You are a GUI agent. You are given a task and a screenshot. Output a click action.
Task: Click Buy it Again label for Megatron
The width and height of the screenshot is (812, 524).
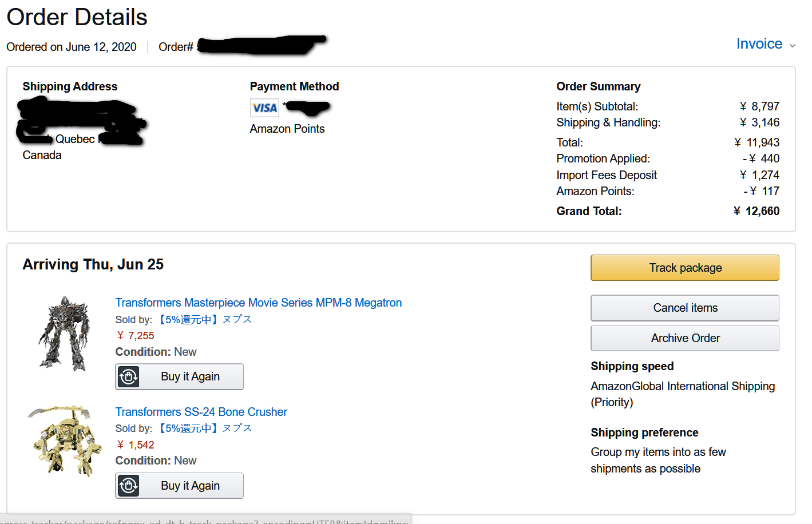(x=190, y=376)
